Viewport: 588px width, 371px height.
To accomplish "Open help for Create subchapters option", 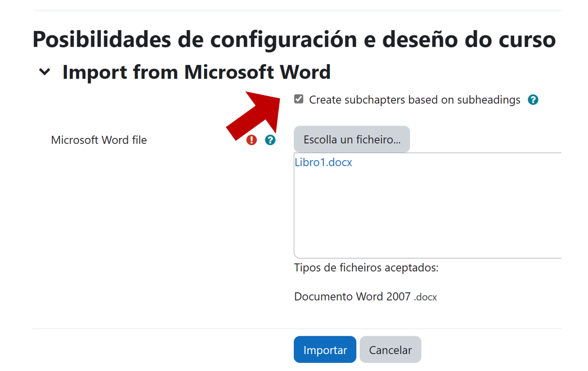I will click(x=533, y=100).
